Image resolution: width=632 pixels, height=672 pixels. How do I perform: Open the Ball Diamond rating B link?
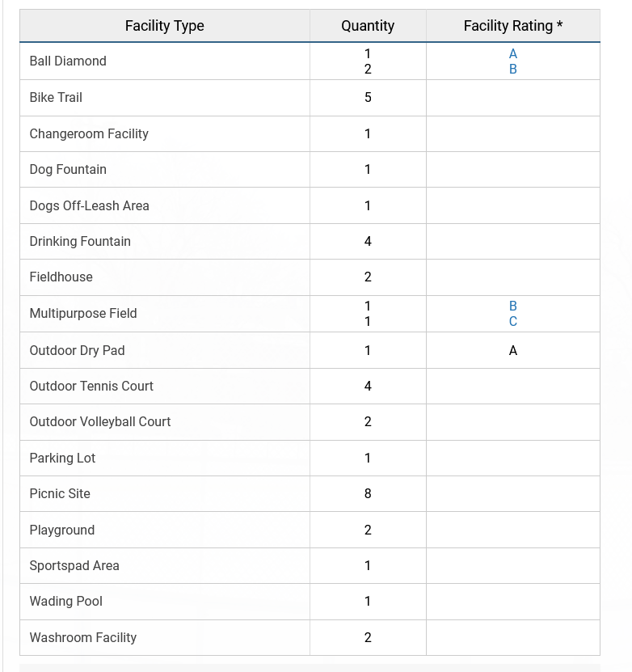pyautogui.click(x=513, y=70)
